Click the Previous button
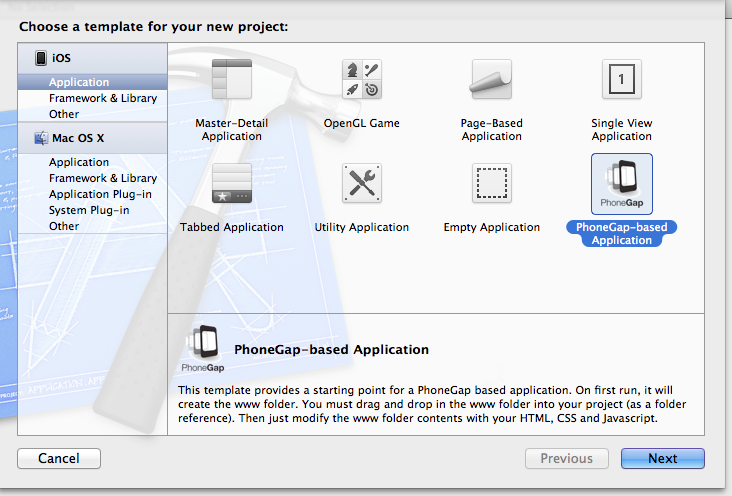This screenshot has height=496, width=732. pyautogui.click(x=567, y=458)
